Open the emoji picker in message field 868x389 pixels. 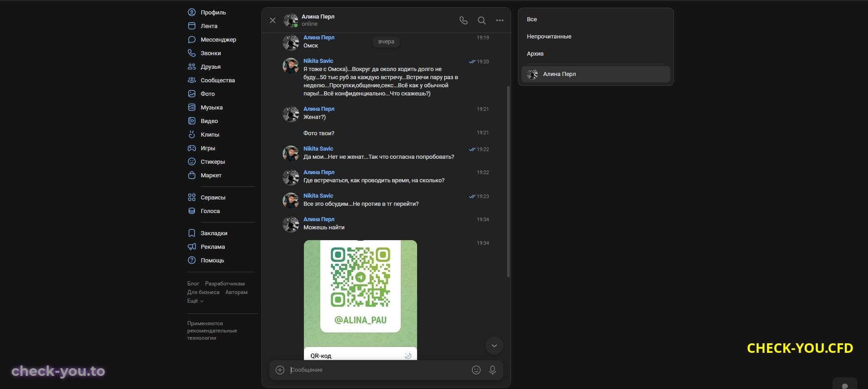pos(476,370)
